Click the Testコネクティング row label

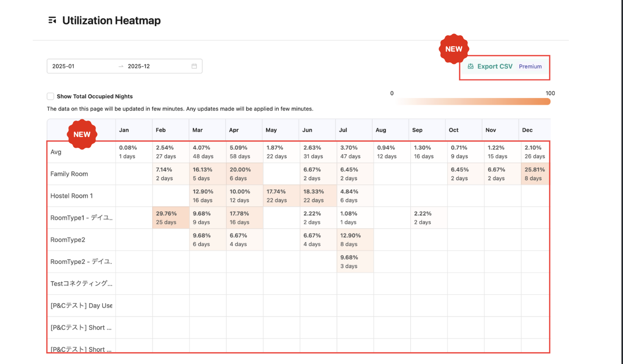point(81,284)
